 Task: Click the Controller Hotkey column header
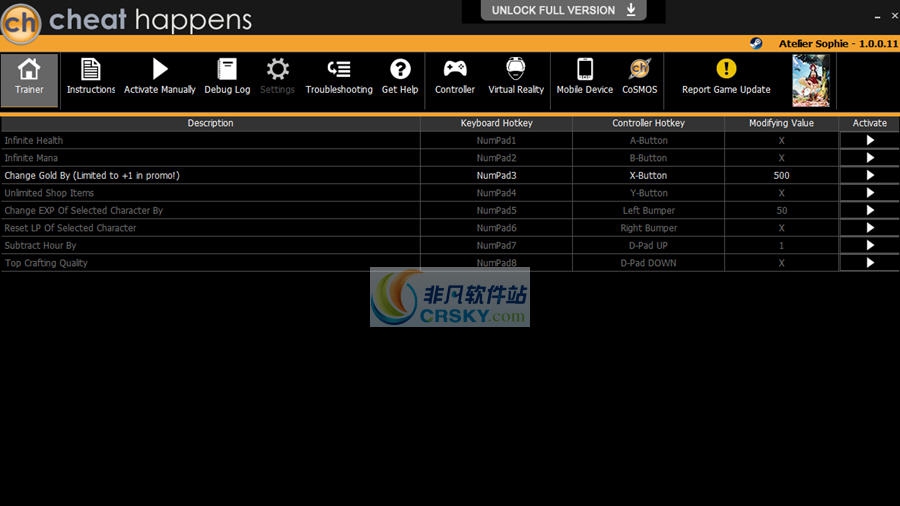point(649,123)
